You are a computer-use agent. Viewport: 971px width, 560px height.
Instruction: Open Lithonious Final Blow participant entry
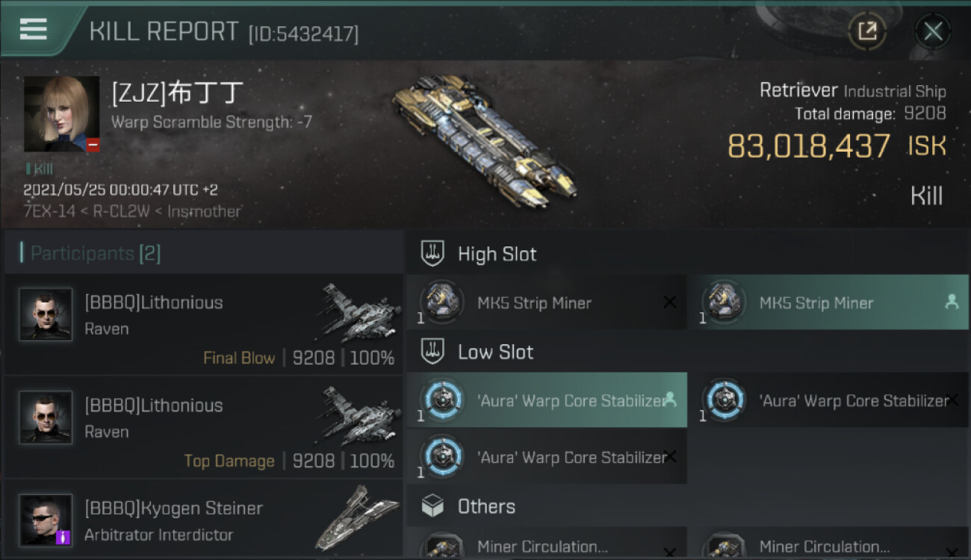point(203,324)
